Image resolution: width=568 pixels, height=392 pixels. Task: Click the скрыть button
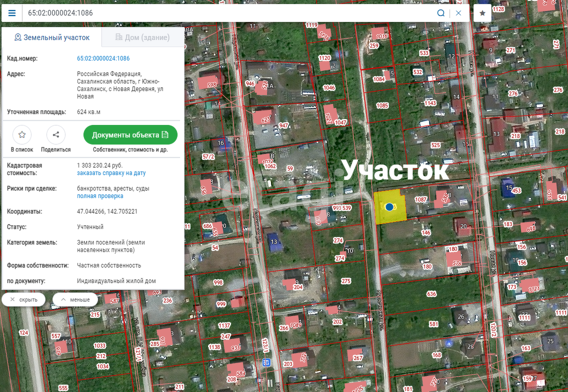[x=23, y=299]
